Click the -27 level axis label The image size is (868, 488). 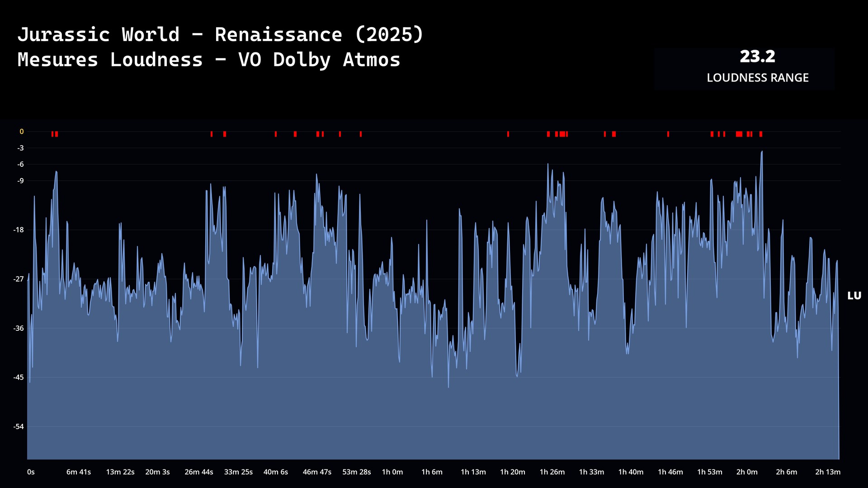19,279
